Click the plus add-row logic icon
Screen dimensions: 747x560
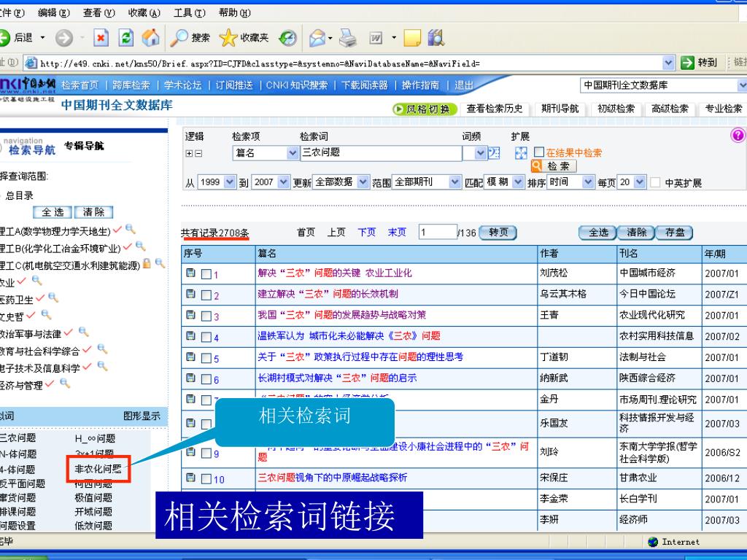(189, 153)
